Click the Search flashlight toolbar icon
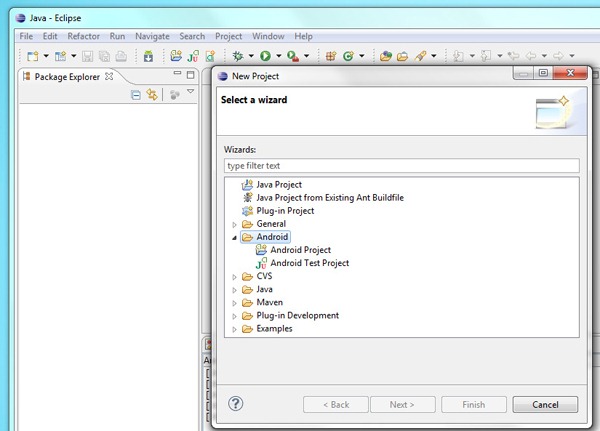 coord(420,56)
